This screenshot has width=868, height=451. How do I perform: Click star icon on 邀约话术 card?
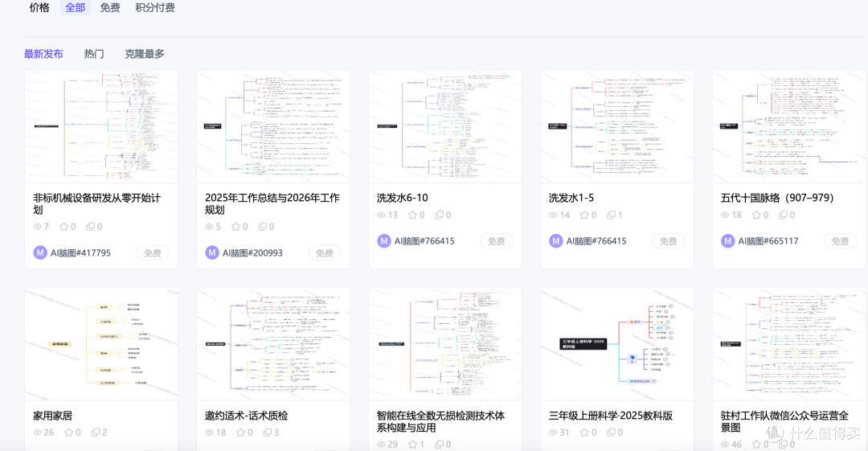point(241,433)
